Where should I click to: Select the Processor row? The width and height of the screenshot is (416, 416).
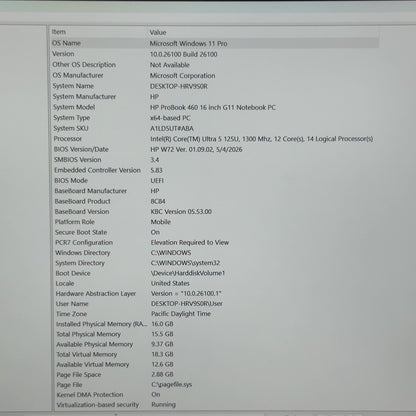click(x=214, y=139)
